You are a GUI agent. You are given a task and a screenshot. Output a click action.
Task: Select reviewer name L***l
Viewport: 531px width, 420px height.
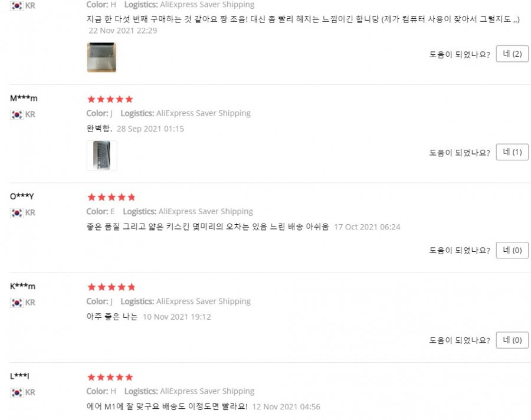[x=19, y=376]
